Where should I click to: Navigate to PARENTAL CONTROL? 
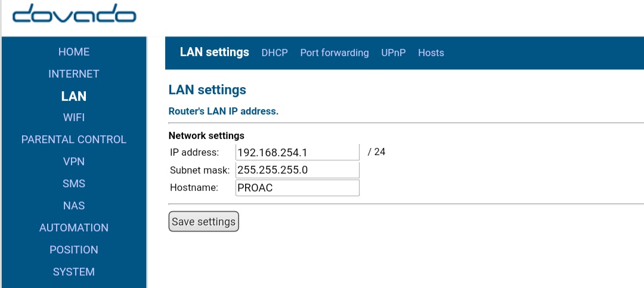[74, 140]
